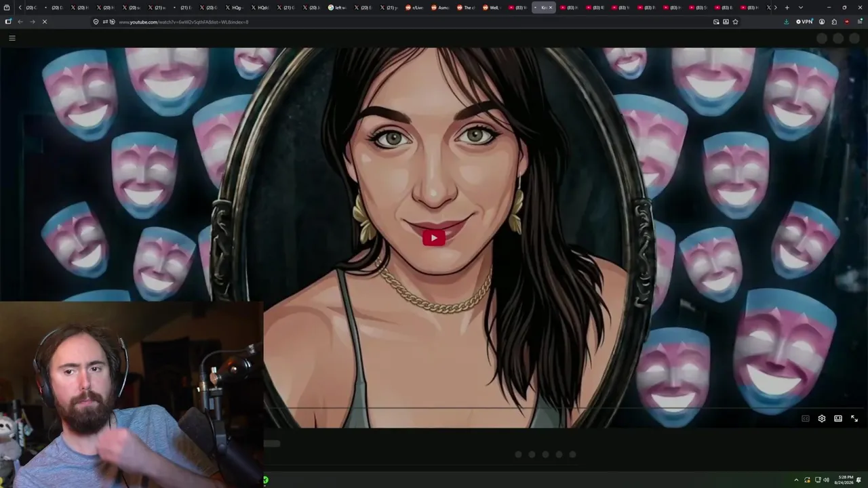The width and height of the screenshot is (868, 488).
Task: Toggle the browser side panel icon
Action: (x=8, y=22)
